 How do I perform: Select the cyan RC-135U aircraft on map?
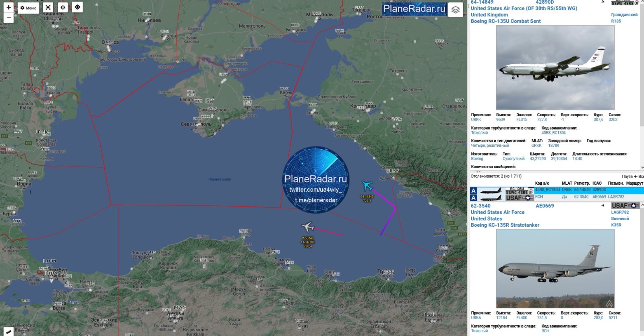pyautogui.click(x=367, y=186)
